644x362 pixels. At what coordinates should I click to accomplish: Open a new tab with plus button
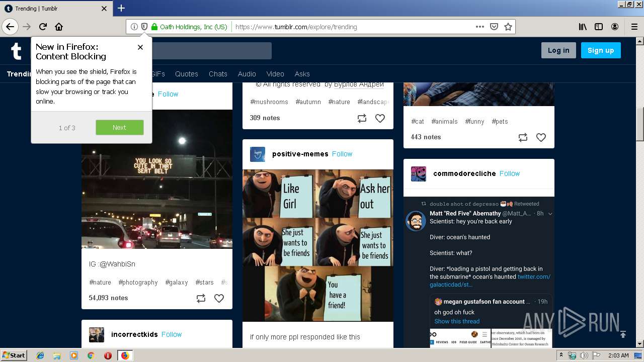click(x=121, y=8)
